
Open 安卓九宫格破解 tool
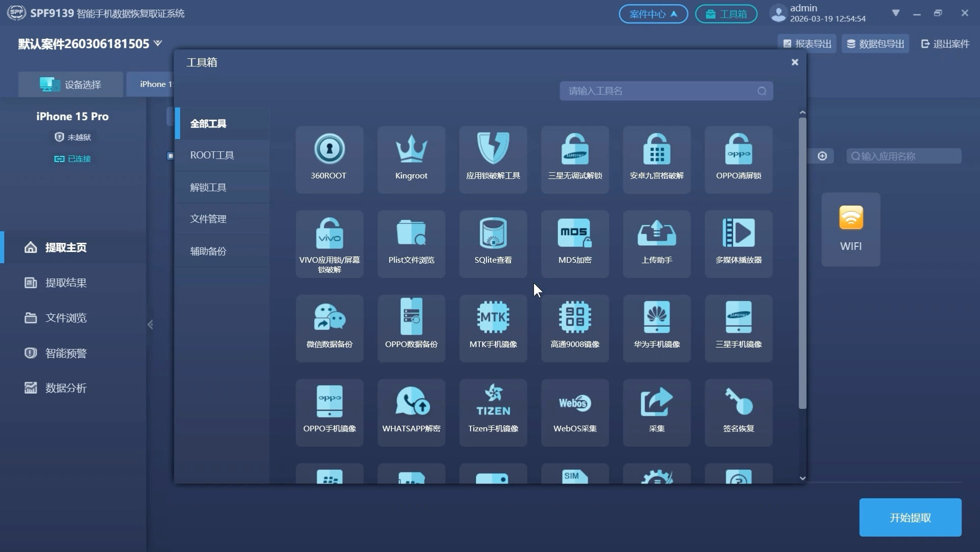[x=657, y=159]
